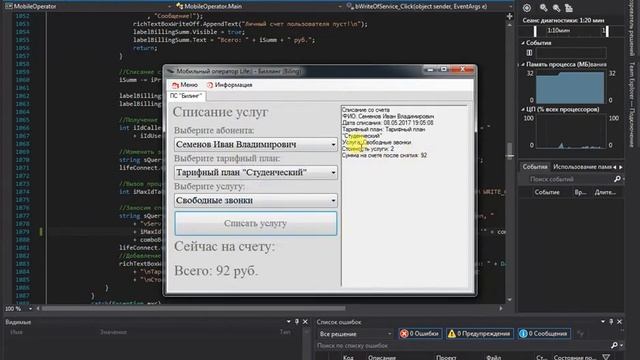Click the application icon in Billing window title bar
This screenshot has height=360, width=640.
tap(171, 71)
